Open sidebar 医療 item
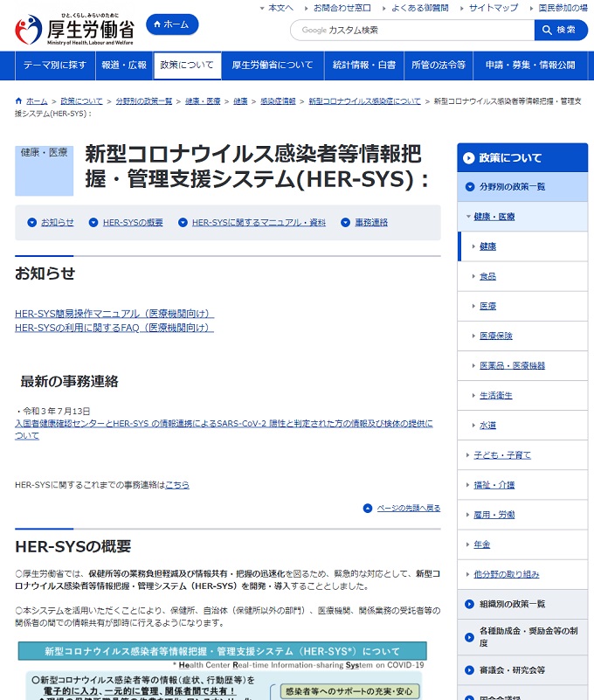 [522, 306]
